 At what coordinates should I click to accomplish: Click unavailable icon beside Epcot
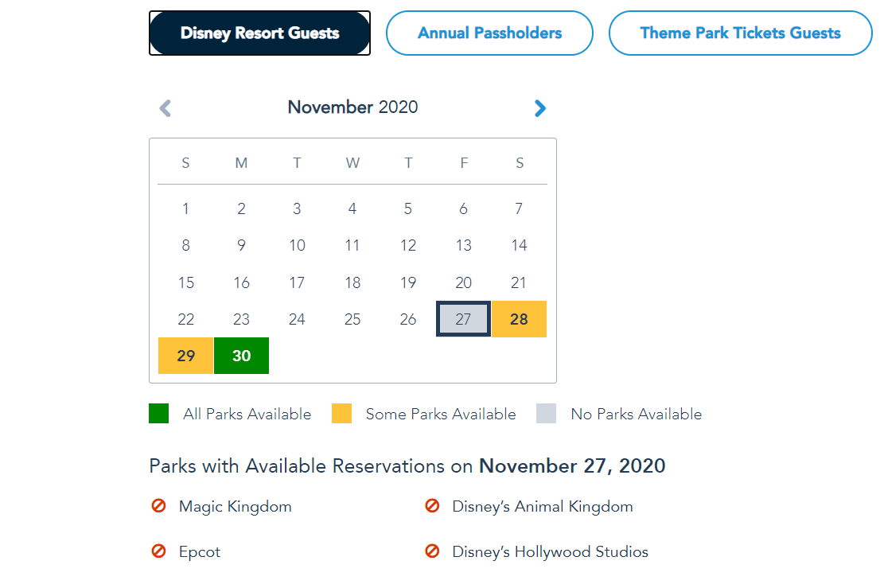[158, 551]
